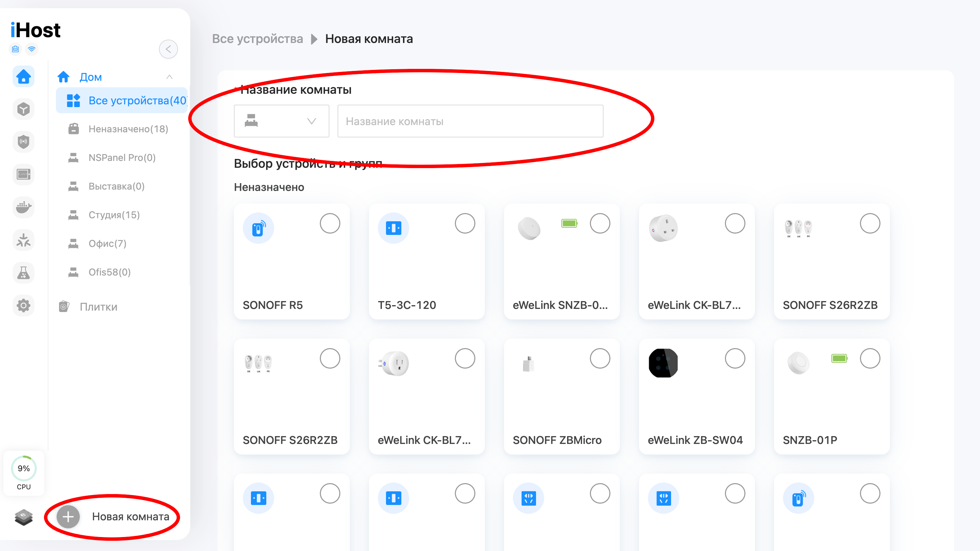
Task: Click the SONOFF R5 remote icon
Action: click(258, 228)
